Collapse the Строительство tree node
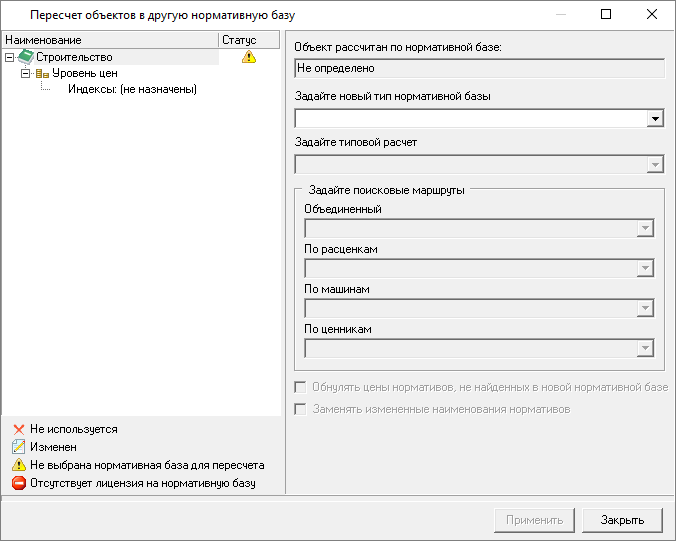The width and height of the screenshot is (676, 541). pyautogui.click(x=9, y=57)
